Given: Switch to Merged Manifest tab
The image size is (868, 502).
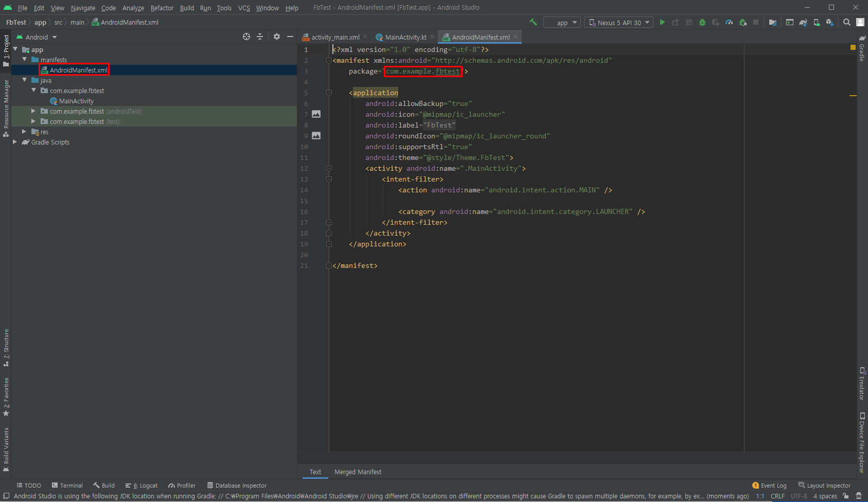Looking at the screenshot, I should [x=358, y=472].
